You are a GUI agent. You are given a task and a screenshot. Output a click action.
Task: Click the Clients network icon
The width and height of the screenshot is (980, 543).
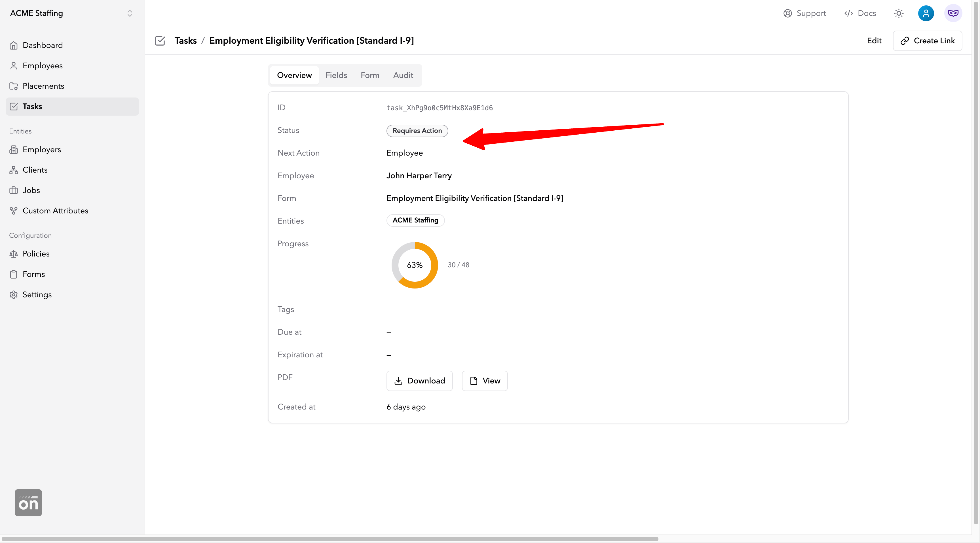click(14, 170)
